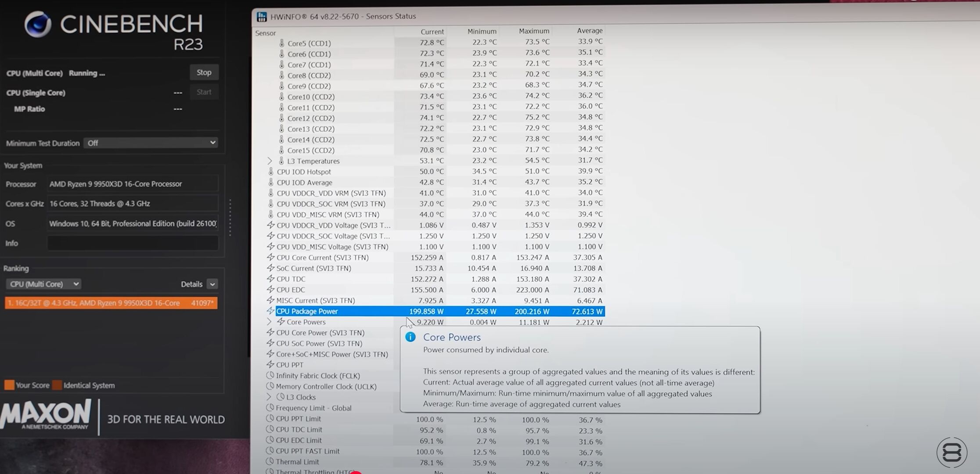
Task: Expand the L3 Temperatures group
Action: click(x=270, y=161)
